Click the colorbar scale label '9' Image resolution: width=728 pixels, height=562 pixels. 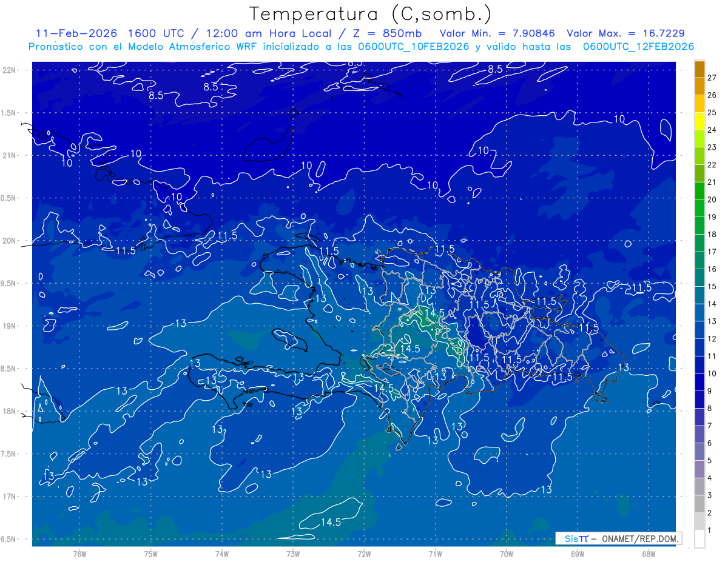pos(710,391)
